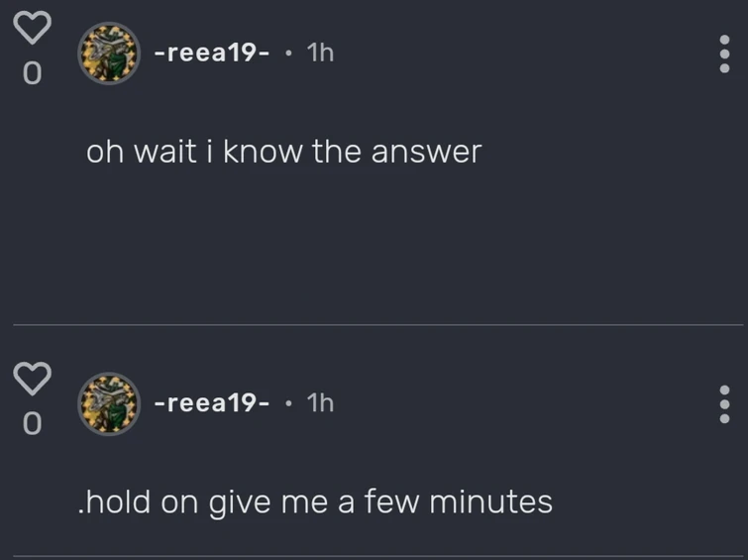
Task: Select the text ".hold on give me a few minutes"
Action: tap(314, 502)
